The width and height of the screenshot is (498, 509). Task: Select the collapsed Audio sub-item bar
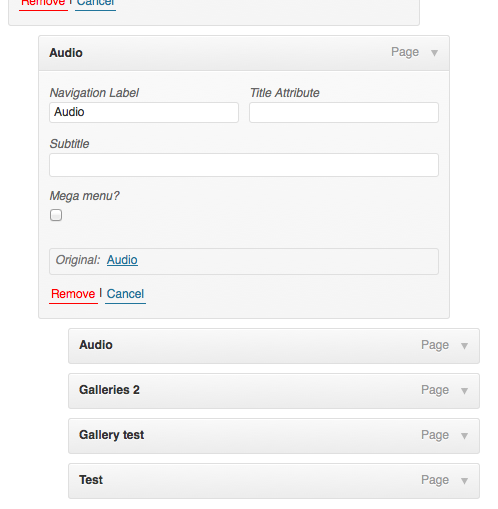click(x=274, y=346)
